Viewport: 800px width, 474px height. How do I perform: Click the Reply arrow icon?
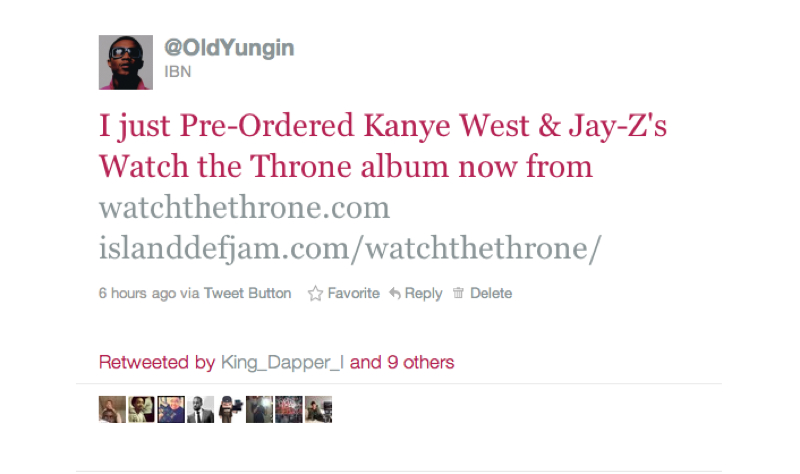click(x=395, y=293)
